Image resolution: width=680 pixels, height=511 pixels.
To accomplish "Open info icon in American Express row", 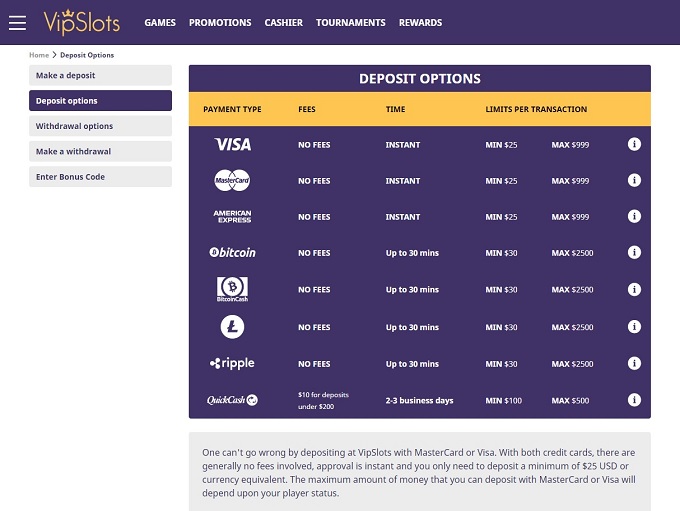I will (634, 216).
